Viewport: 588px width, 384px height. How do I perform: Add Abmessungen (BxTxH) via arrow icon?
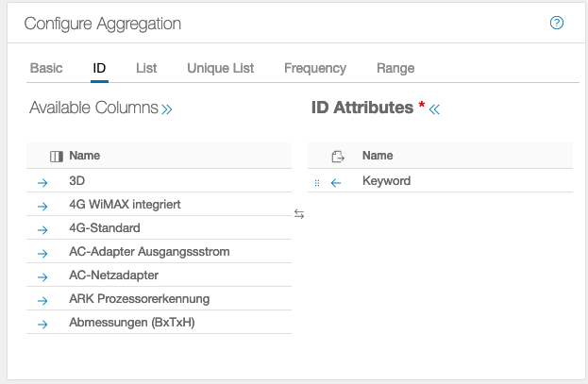click(42, 324)
